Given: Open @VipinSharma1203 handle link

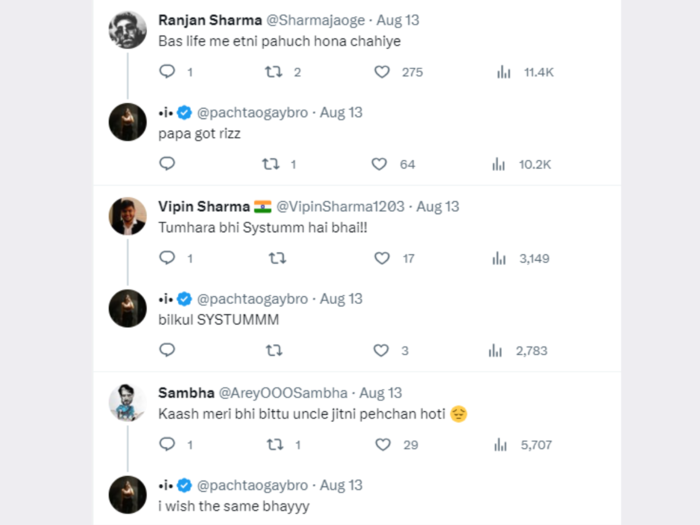Looking at the screenshot, I should (340, 206).
